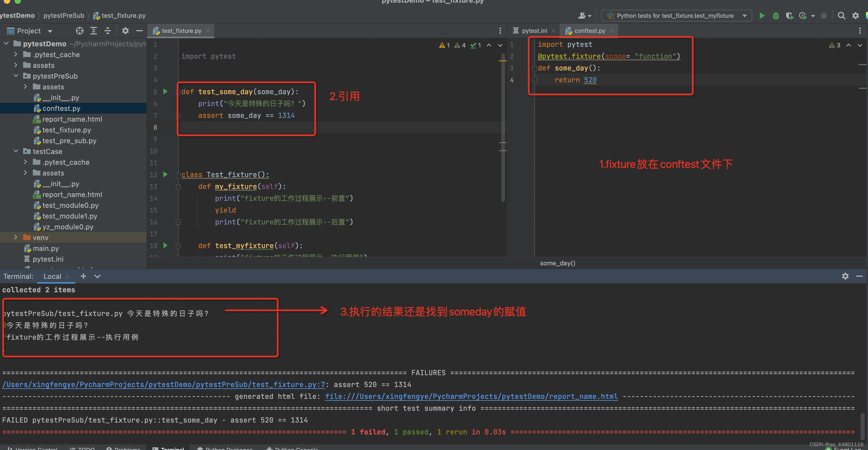Run with coverage shield icon
Screen dimensions: 868x450
(x=789, y=16)
